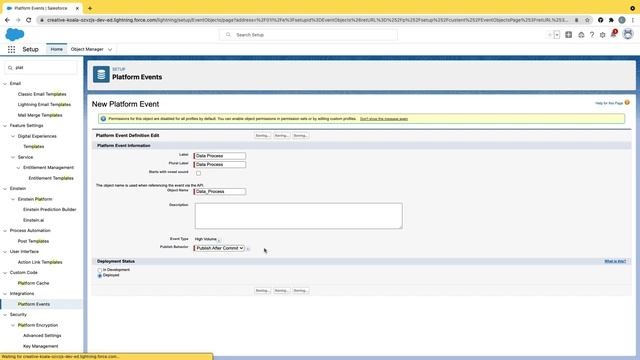Open Salesforce Help question mark icon
The image size is (640, 360).
click(x=592, y=35)
